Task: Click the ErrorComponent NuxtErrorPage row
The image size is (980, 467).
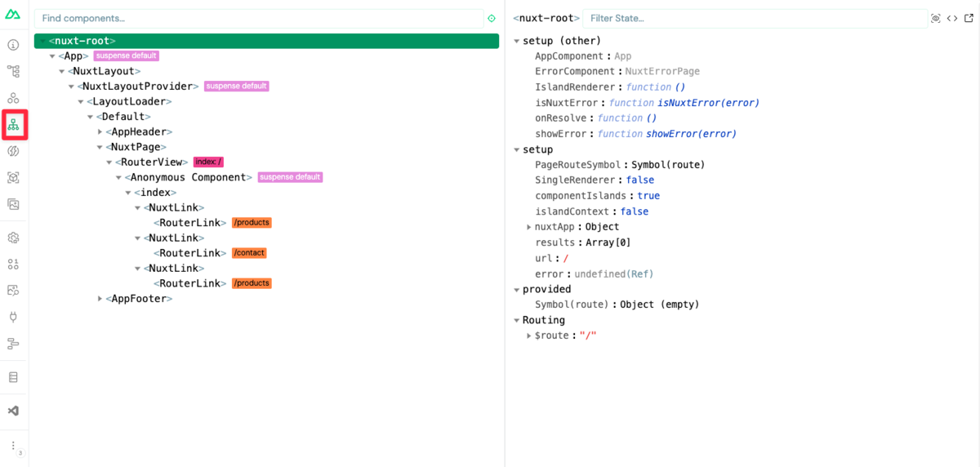Action: [x=617, y=72]
